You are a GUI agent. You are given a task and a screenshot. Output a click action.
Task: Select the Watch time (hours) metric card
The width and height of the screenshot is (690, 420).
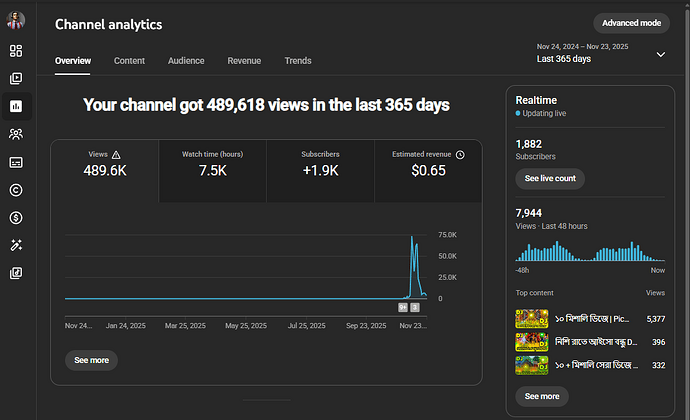tap(211, 164)
